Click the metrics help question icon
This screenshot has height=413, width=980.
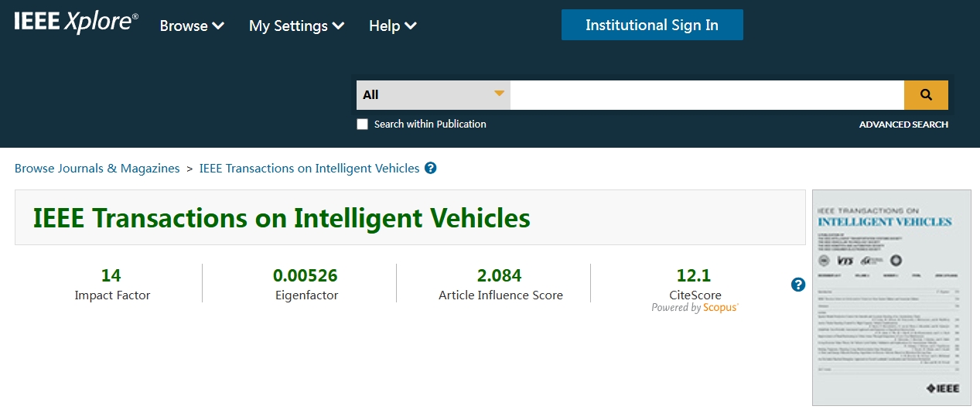pyautogui.click(x=798, y=285)
